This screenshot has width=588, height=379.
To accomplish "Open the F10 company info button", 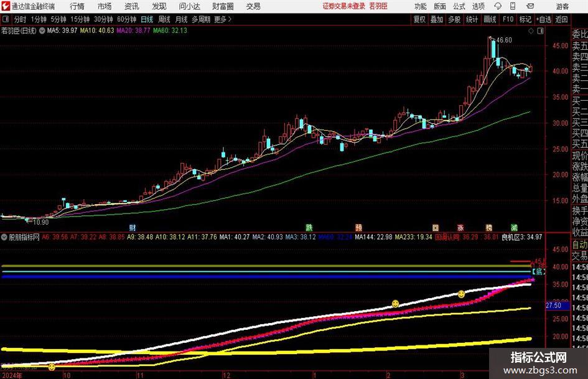I will (x=508, y=19).
